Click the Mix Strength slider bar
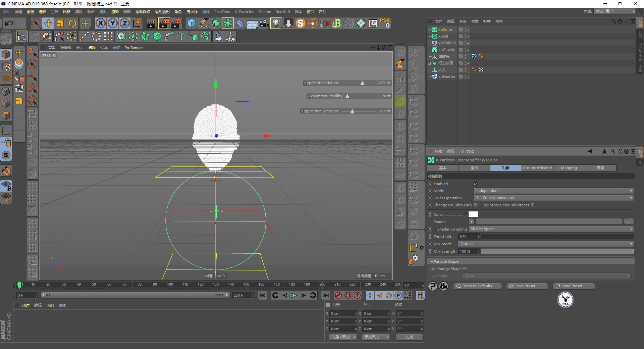The width and height of the screenshot is (644, 349). 557,251
